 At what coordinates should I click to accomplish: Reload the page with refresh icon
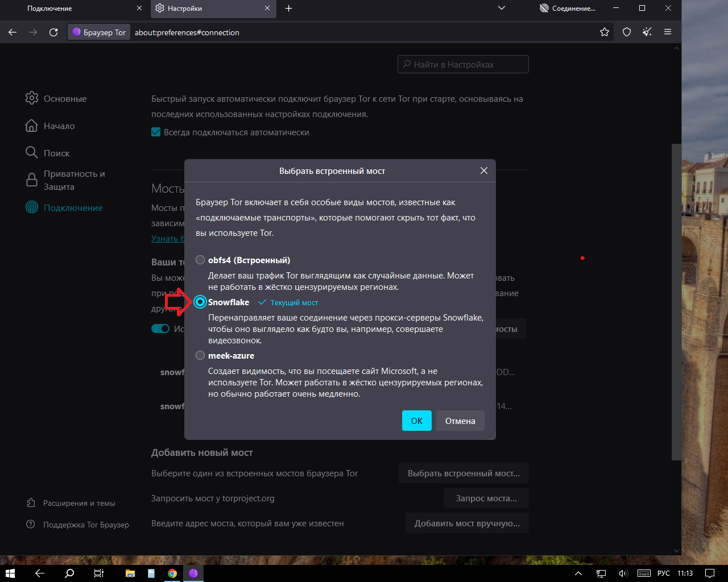click(53, 32)
